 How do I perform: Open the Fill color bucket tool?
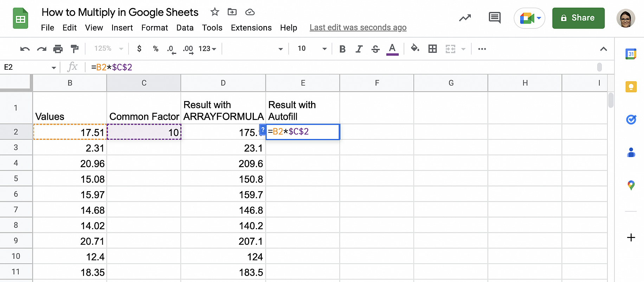(415, 49)
